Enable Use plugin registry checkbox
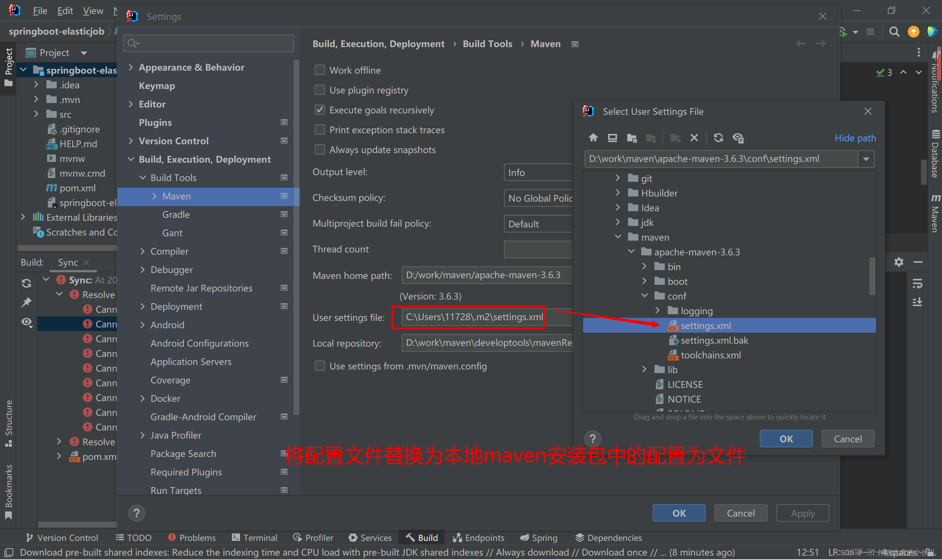Screen dimensions: 942x560 320,90
